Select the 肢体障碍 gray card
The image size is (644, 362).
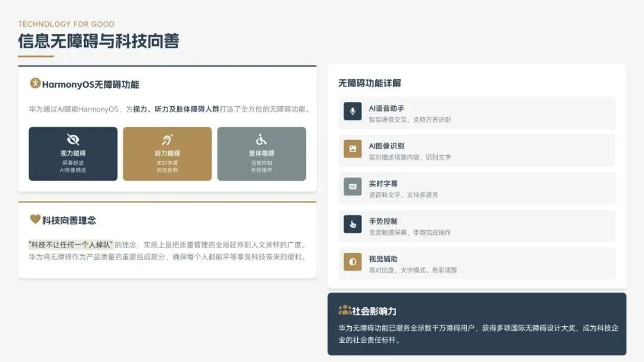click(x=262, y=154)
